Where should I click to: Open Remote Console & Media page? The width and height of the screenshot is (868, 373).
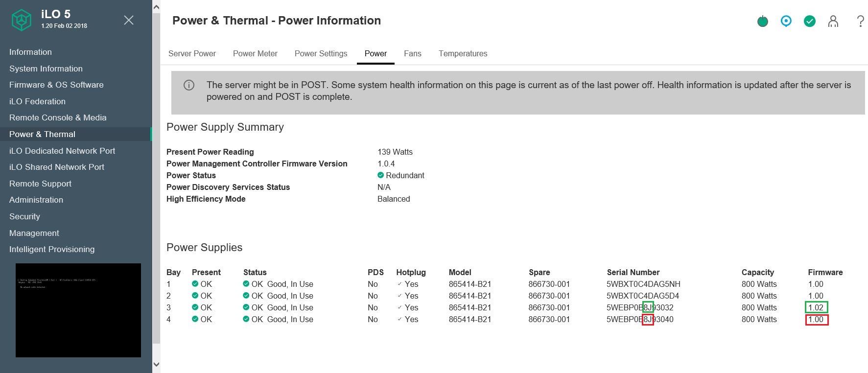click(58, 117)
